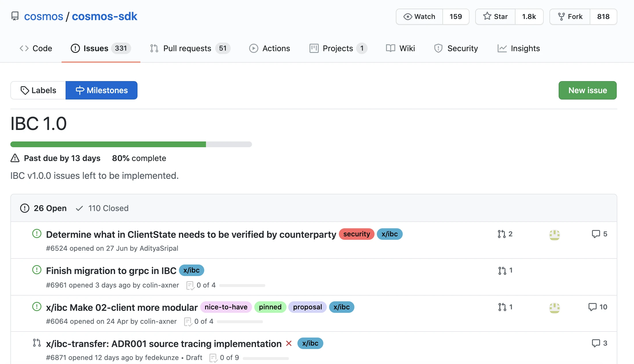Filter by the purple proposal label
This screenshot has height=364, width=634.
(x=308, y=307)
